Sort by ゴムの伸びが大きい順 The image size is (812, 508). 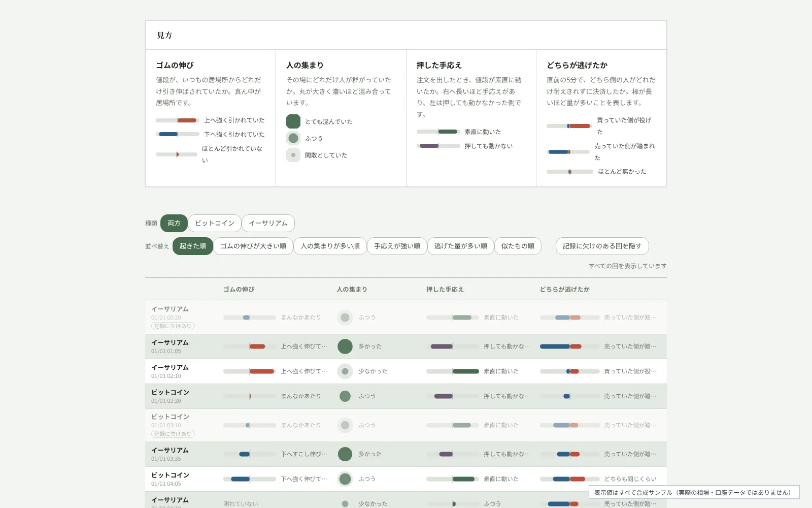click(x=253, y=246)
